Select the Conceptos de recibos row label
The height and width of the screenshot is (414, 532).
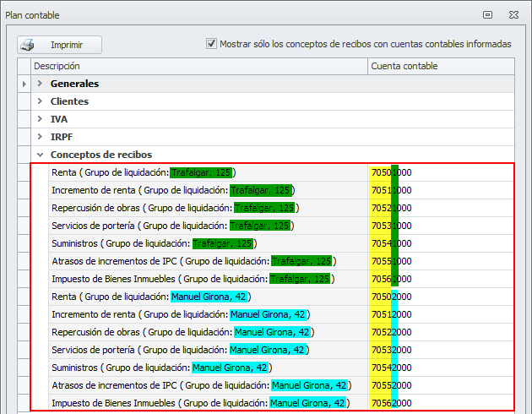[x=101, y=155]
